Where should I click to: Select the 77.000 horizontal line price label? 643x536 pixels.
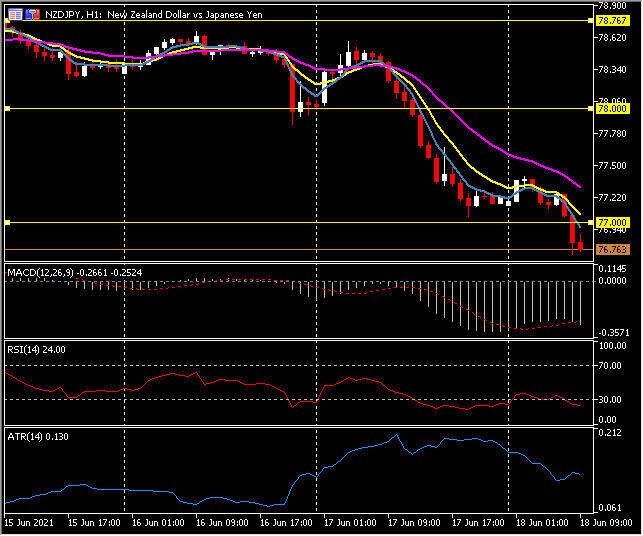click(x=612, y=223)
